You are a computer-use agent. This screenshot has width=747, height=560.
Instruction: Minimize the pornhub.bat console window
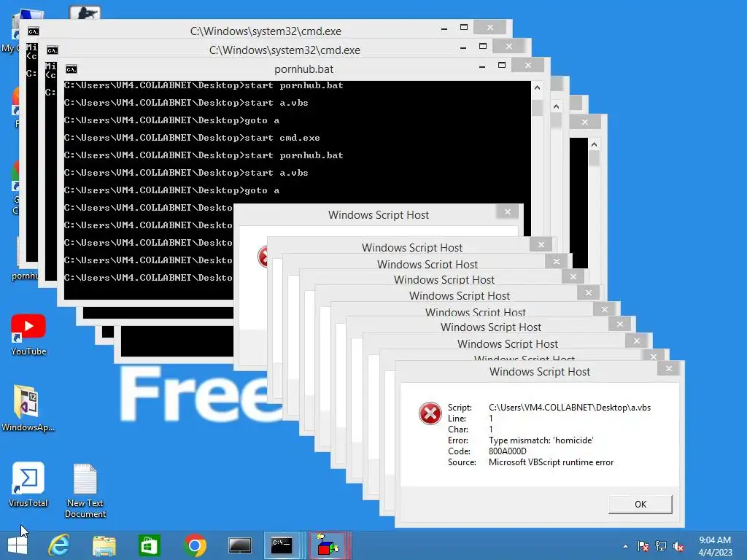(x=482, y=66)
